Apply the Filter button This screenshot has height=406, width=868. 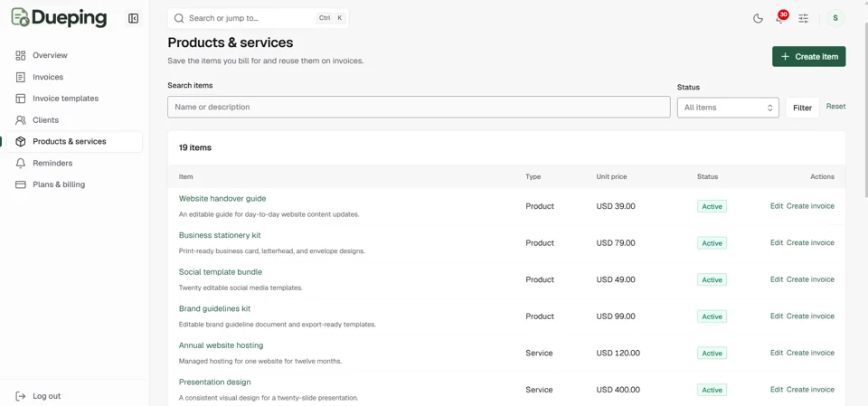click(x=802, y=108)
